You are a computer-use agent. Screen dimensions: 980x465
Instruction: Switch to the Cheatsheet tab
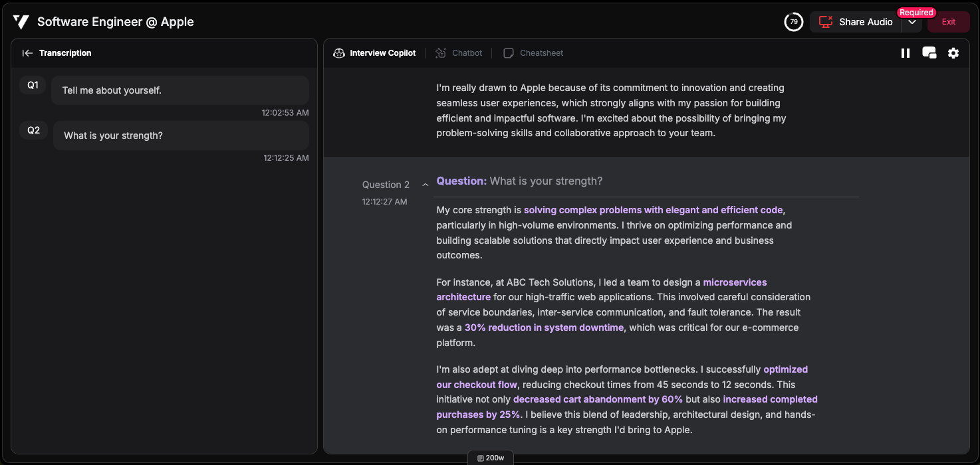click(x=533, y=53)
